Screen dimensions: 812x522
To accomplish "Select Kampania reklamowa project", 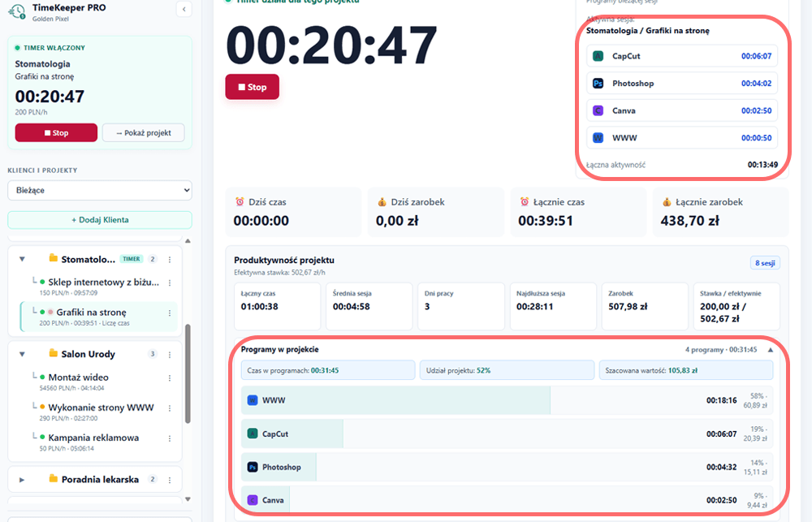I will (x=93, y=438).
